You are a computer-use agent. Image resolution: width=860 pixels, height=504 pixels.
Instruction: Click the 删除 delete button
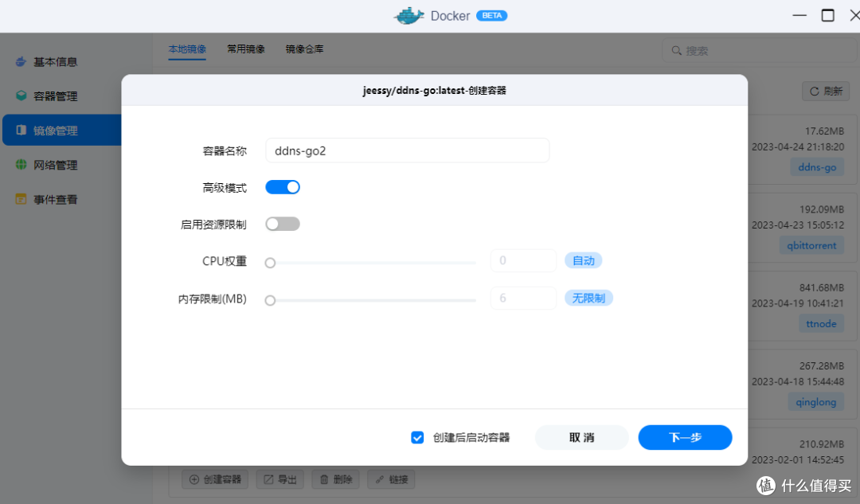click(336, 479)
